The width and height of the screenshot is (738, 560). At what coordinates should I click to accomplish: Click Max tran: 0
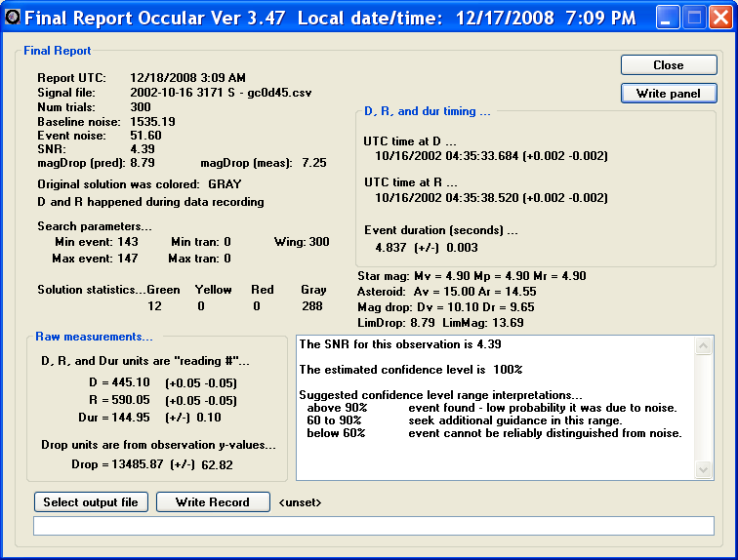199,259
